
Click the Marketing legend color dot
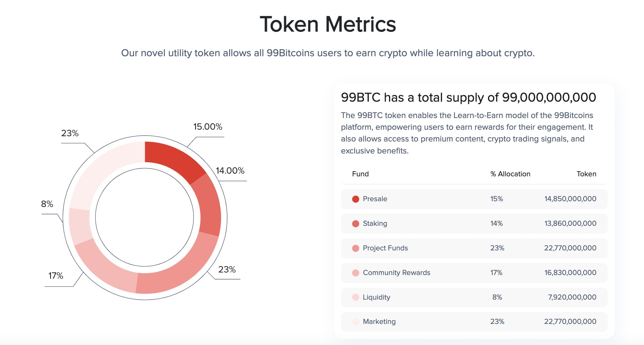point(356,322)
